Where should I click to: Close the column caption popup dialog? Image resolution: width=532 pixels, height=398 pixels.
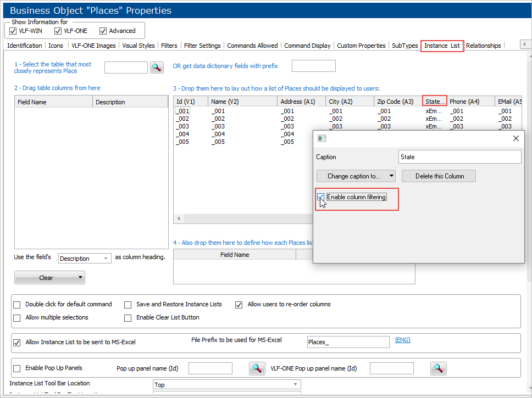click(516, 138)
